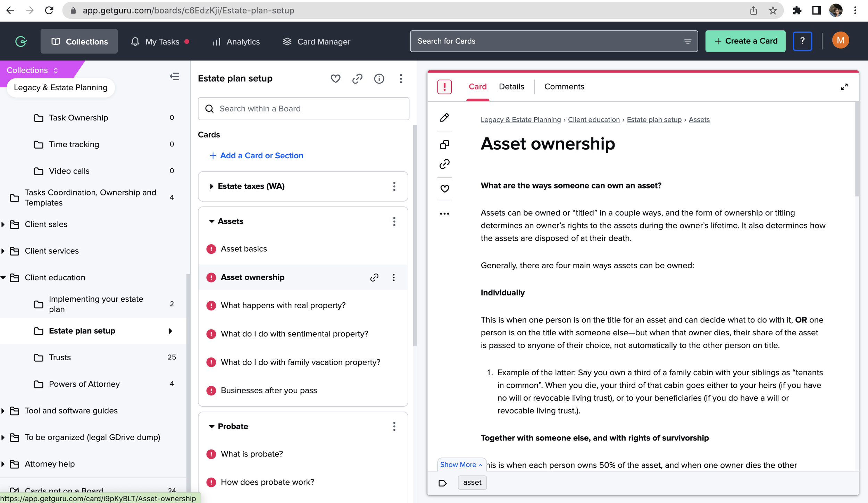
Task: Expand card to full screen view
Action: click(844, 87)
